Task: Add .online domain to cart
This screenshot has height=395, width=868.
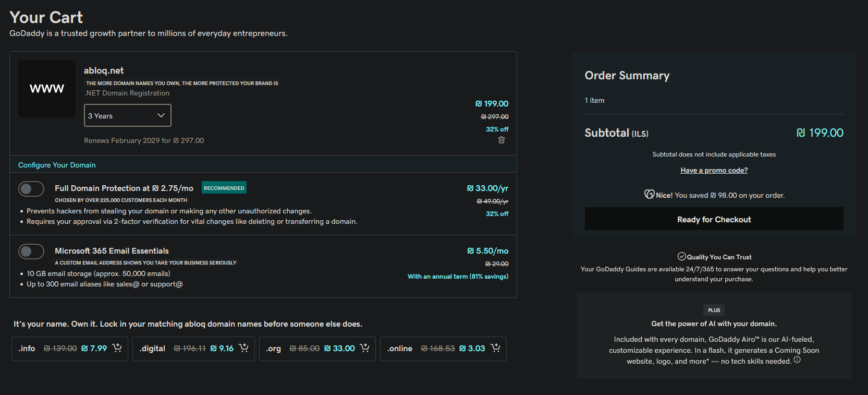Action: pyautogui.click(x=495, y=348)
